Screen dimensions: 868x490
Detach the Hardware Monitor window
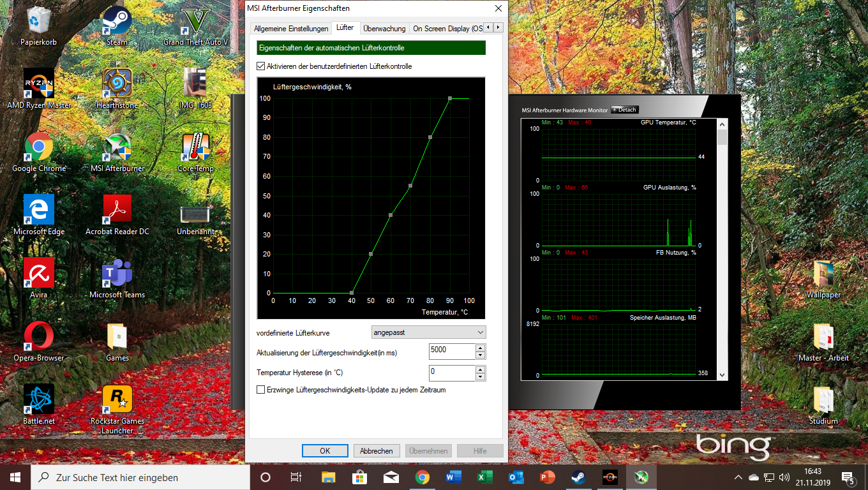click(624, 110)
